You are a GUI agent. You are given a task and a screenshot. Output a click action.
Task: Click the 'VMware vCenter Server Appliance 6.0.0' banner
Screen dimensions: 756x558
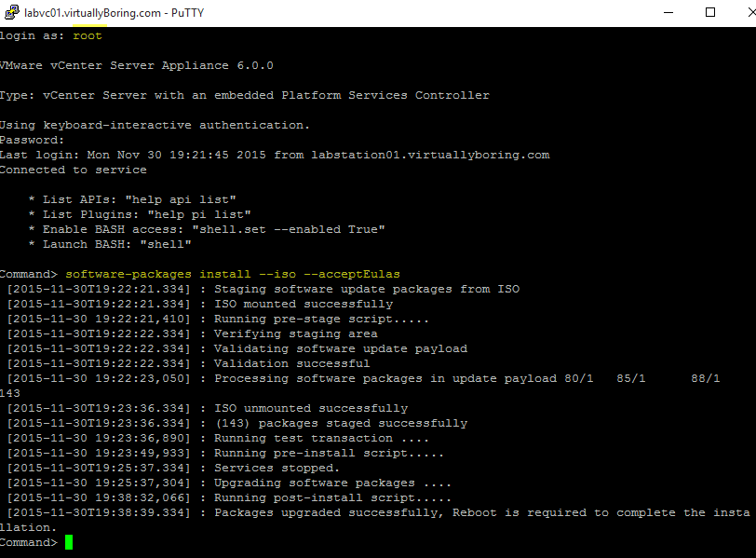click(x=136, y=64)
